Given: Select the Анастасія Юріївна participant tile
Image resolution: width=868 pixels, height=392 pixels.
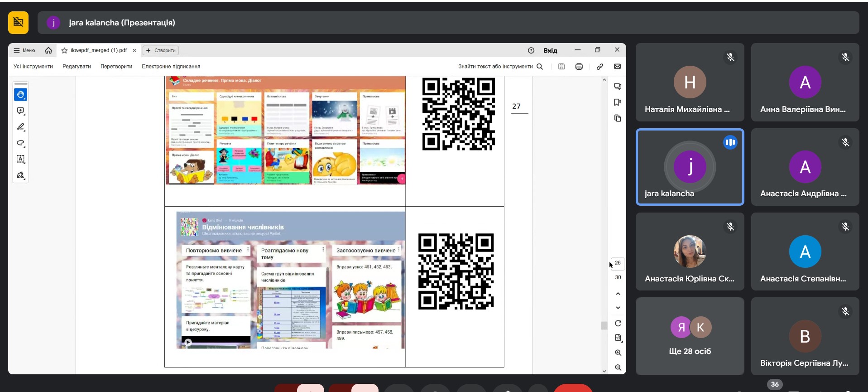Looking at the screenshot, I should (x=690, y=252).
